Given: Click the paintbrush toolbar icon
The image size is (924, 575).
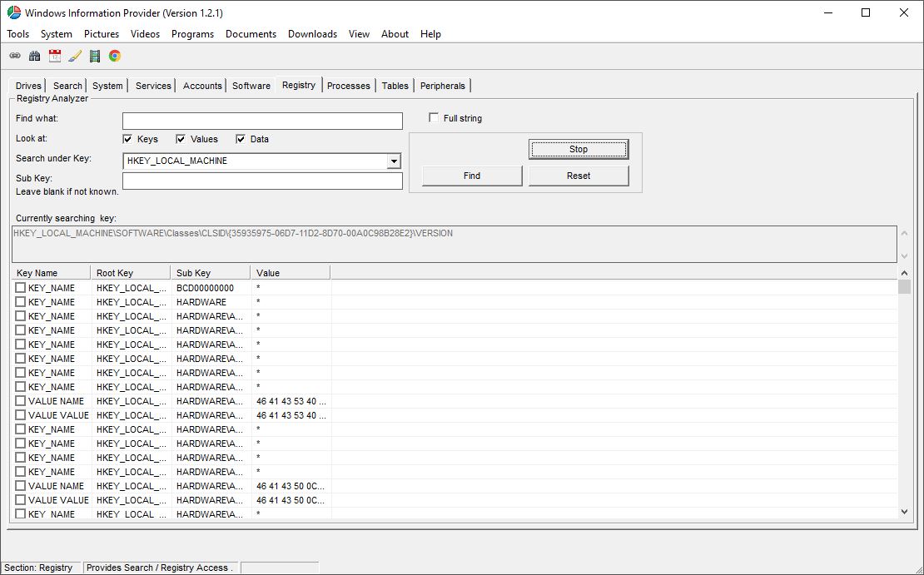Looking at the screenshot, I should click(74, 56).
